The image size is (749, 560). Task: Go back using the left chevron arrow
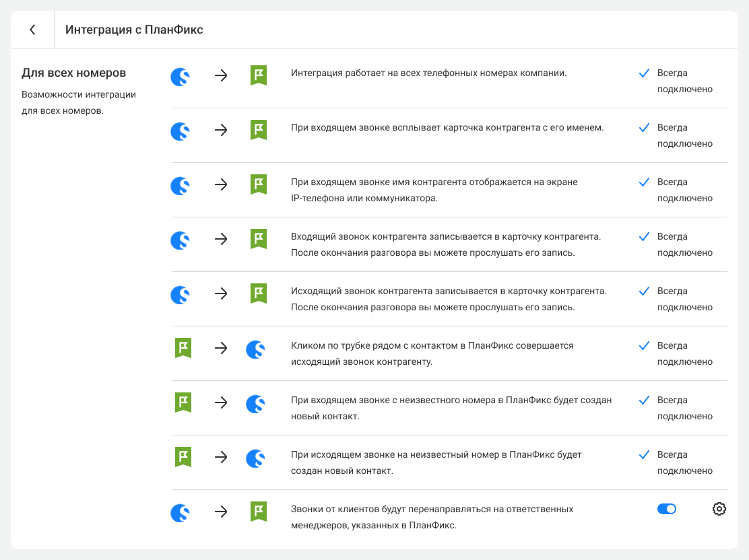[32, 30]
